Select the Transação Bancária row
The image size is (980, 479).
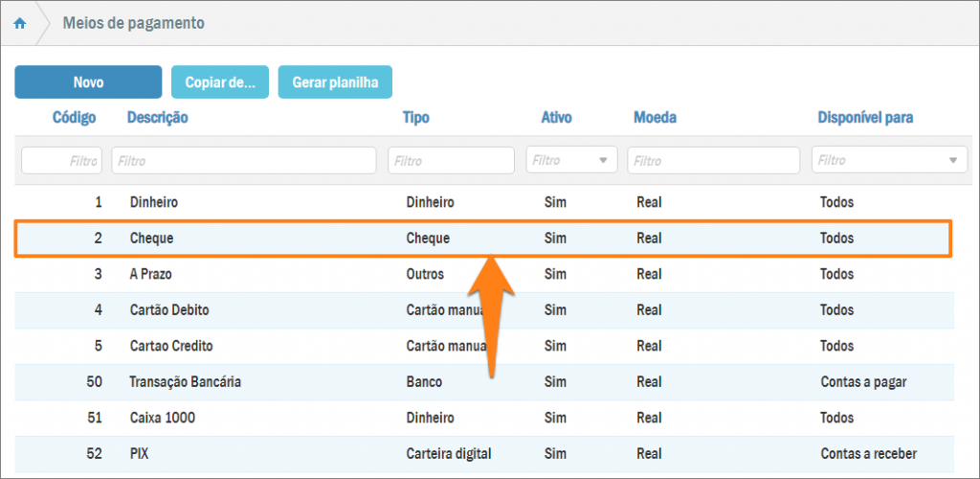click(x=185, y=381)
